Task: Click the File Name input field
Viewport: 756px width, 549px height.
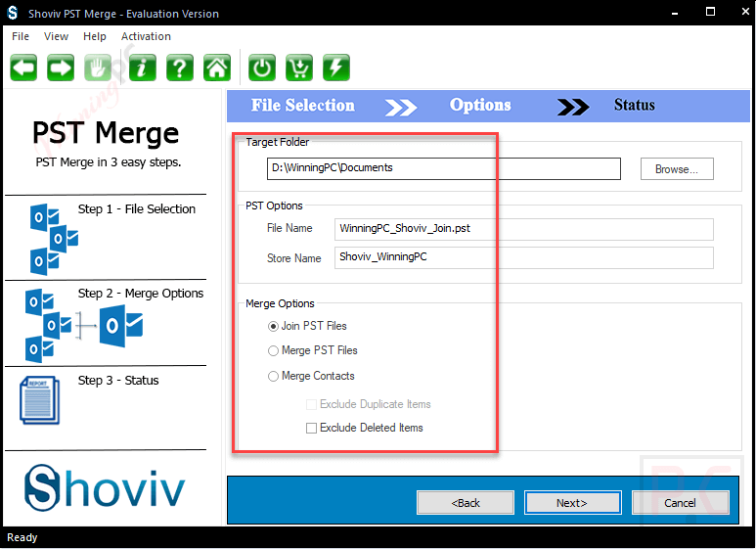Action: pos(523,229)
